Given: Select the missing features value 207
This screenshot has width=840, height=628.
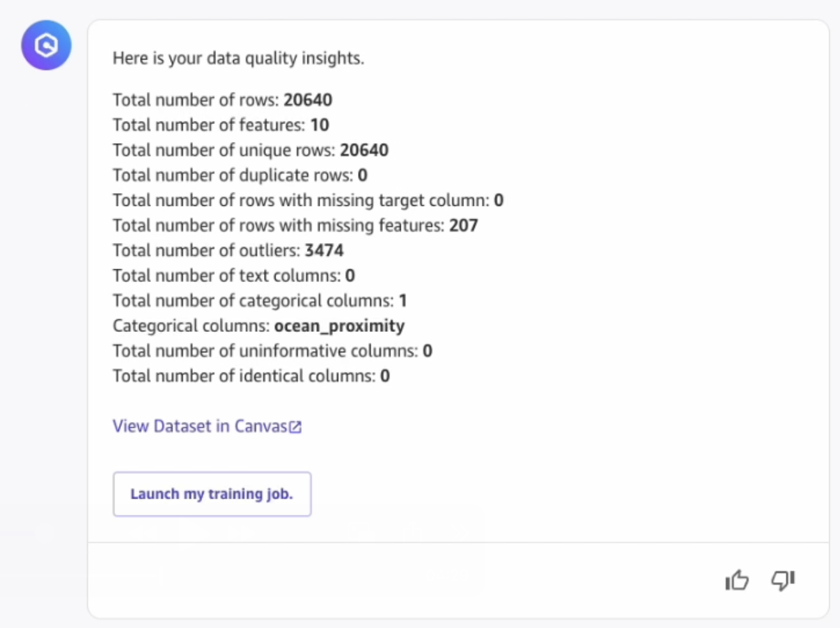Looking at the screenshot, I should pyautogui.click(x=463, y=225).
